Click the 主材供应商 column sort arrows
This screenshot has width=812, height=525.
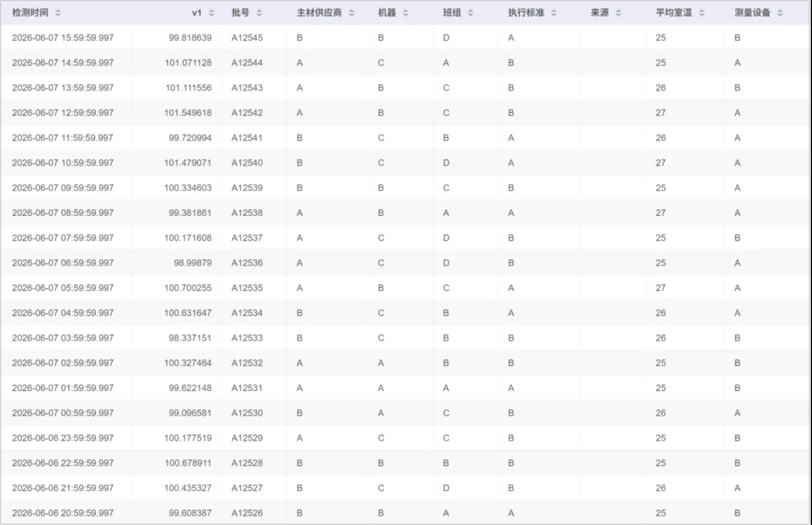point(352,13)
